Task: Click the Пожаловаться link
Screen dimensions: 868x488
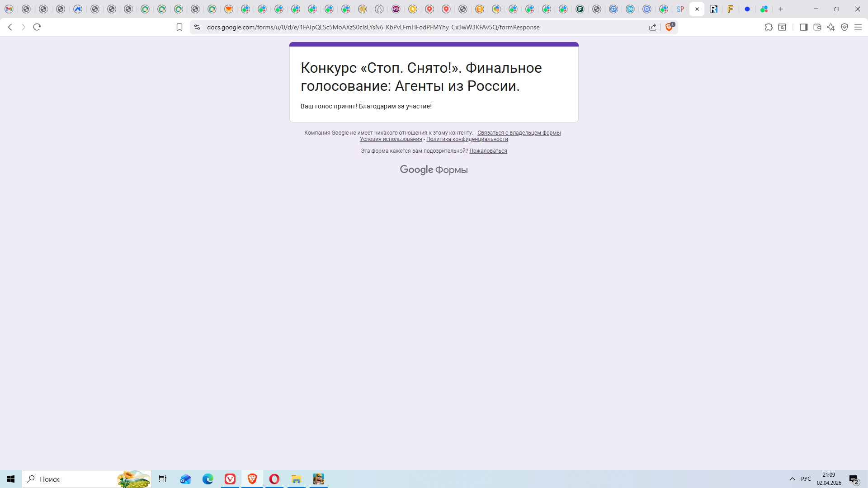Action: pyautogui.click(x=488, y=151)
